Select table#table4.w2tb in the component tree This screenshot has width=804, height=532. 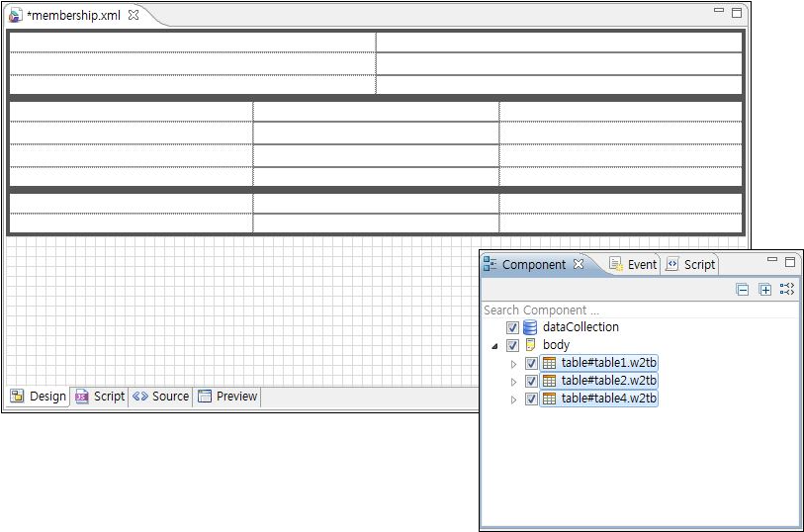pos(608,399)
